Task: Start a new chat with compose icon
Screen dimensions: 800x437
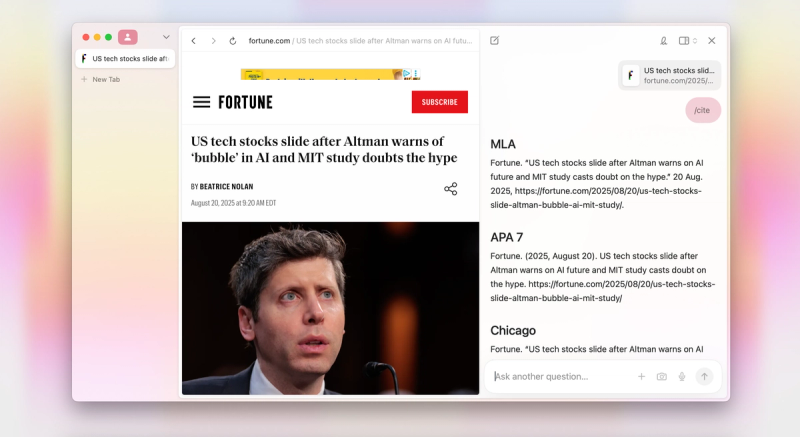Action: tap(494, 40)
